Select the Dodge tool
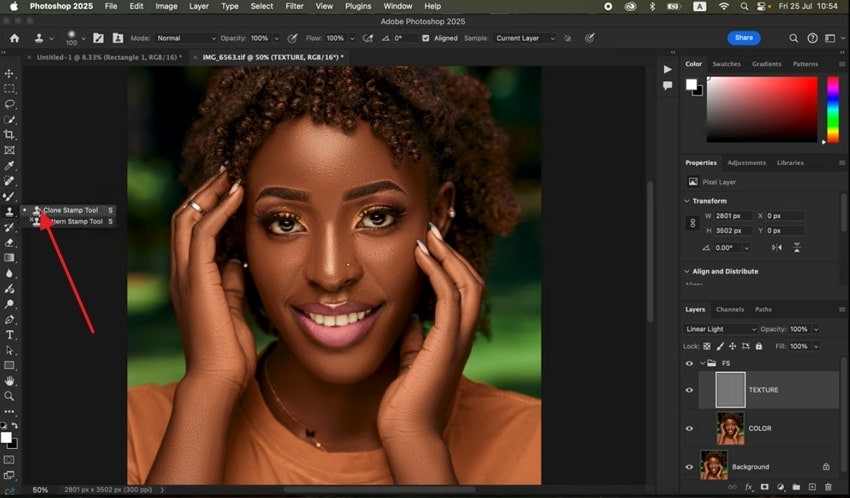This screenshot has width=850, height=498. coord(9,304)
